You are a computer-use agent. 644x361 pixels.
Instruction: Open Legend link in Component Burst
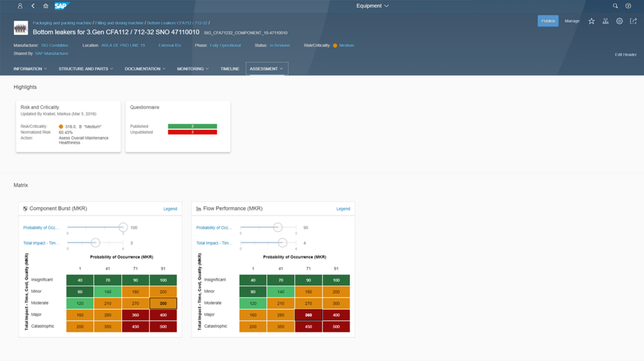170,209
